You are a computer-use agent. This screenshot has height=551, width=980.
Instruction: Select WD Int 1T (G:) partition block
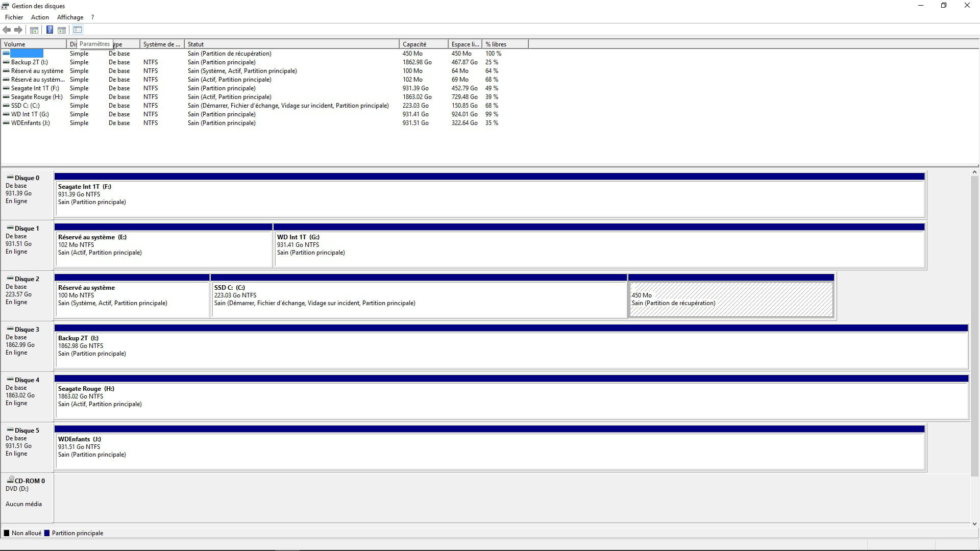pyautogui.click(x=599, y=248)
